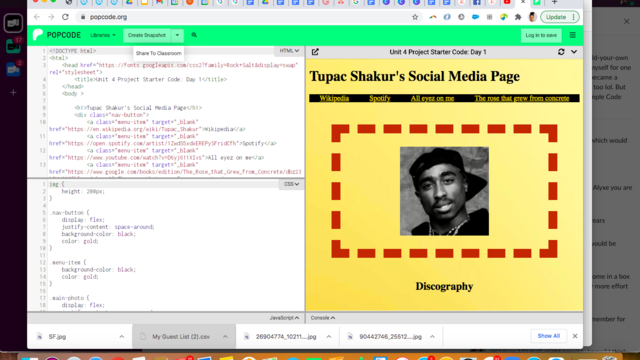Pop out preview in new window

pyautogui.click(x=315, y=52)
